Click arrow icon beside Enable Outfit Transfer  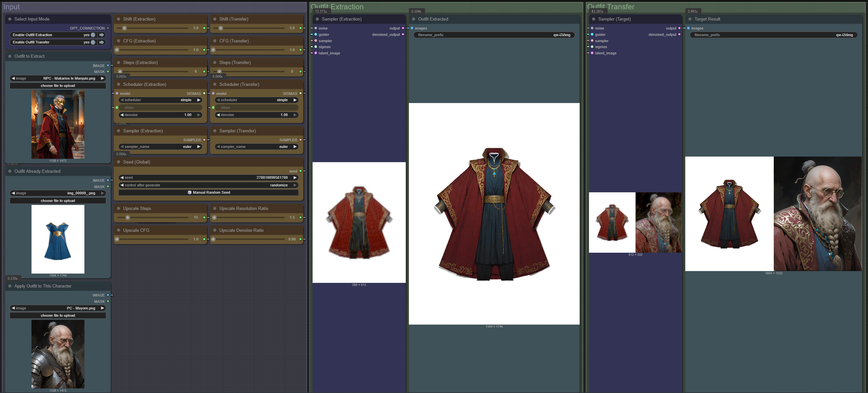pos(102,42)
